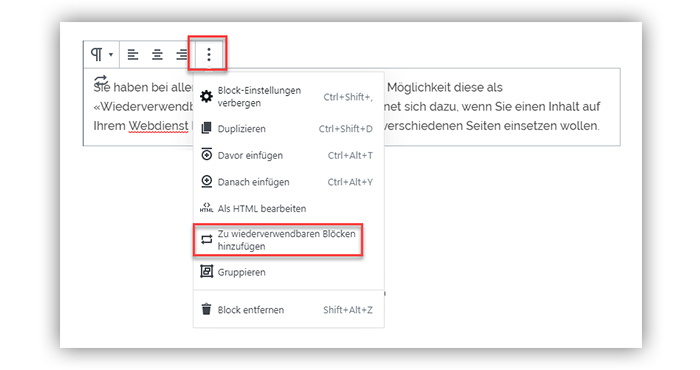
Task: Choose Block-Einstellungen verbergen
Action: [x=288, y=97]
